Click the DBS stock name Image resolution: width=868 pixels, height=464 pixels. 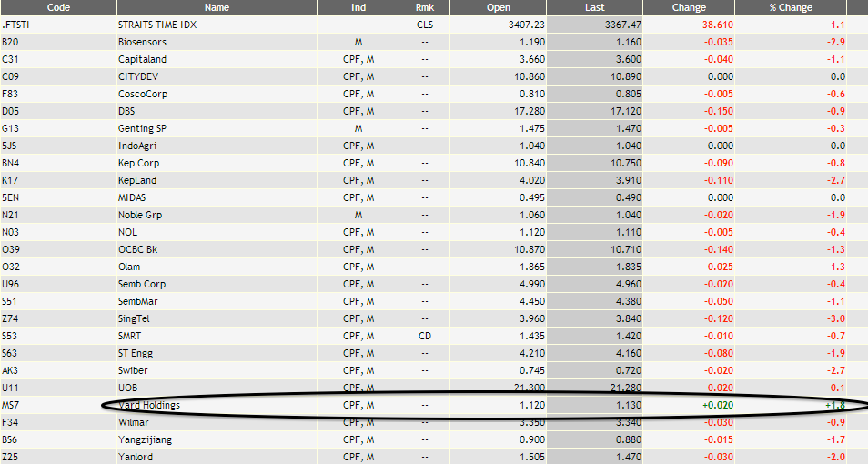128,111
